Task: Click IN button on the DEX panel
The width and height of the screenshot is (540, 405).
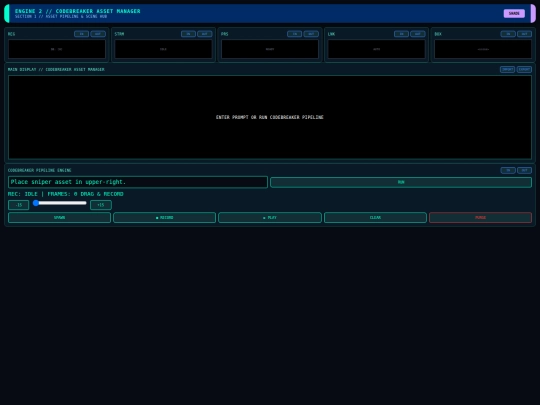Action: [508, 34]
